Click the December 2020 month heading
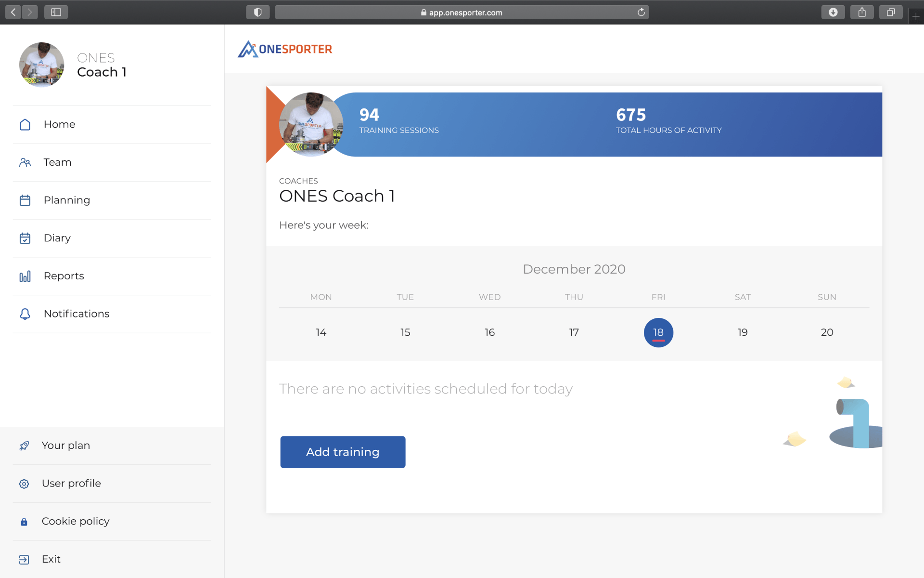Viewport: 924px width, 578px height. 574,269
